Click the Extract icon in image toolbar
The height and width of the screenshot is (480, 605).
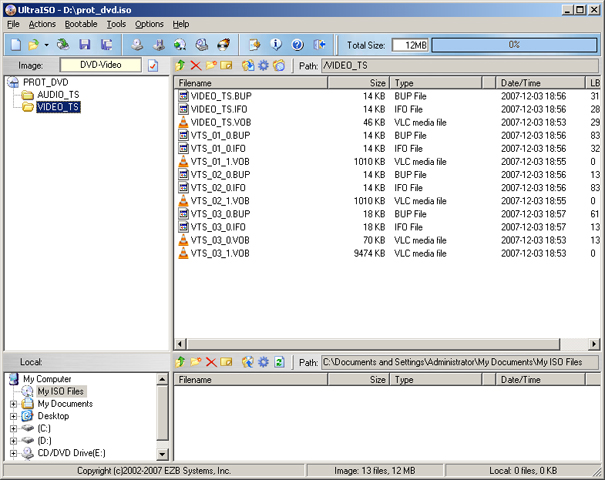(x=248, y=65)
